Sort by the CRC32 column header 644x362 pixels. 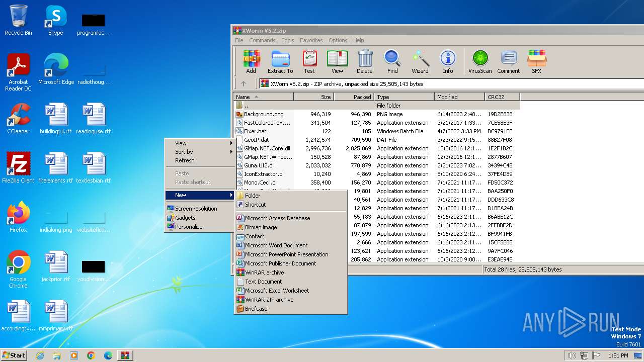click(502, 97)
